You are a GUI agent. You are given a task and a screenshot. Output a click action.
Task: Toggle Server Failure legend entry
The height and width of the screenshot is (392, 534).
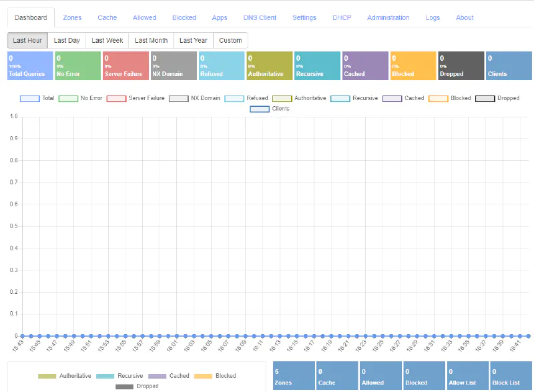click(x=136, y=98)
